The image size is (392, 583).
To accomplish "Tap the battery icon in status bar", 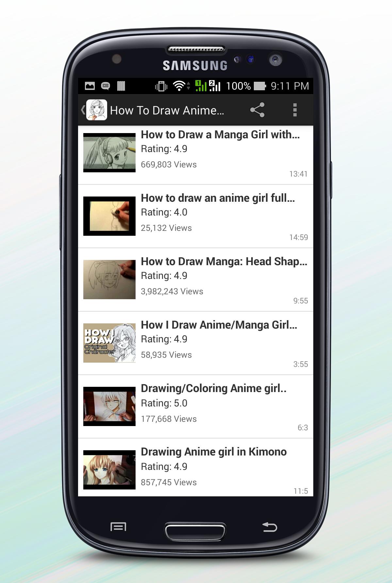I will click(x=260, y=86).
